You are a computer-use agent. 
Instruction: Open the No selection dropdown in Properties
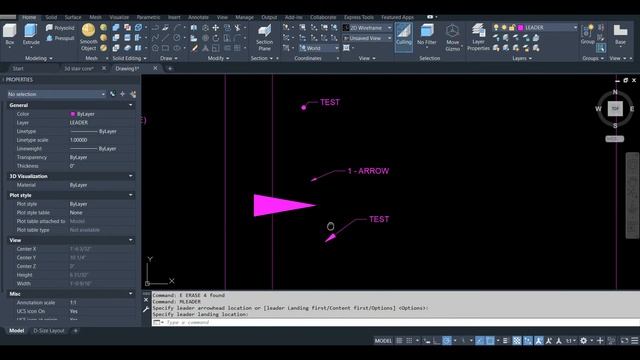[x=56, y=94]
